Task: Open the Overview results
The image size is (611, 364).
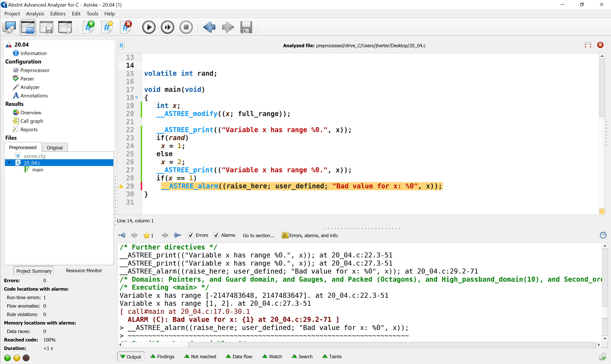Action: 27,113
